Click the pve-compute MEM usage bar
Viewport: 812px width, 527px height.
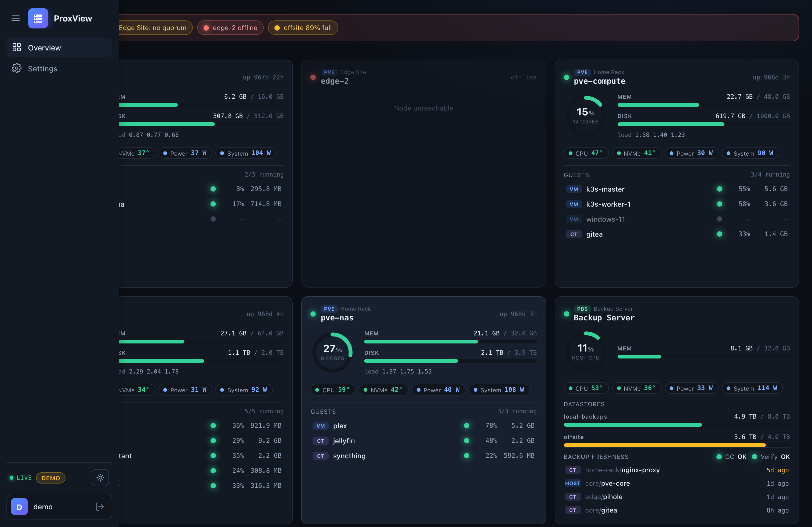pos(704,105)
